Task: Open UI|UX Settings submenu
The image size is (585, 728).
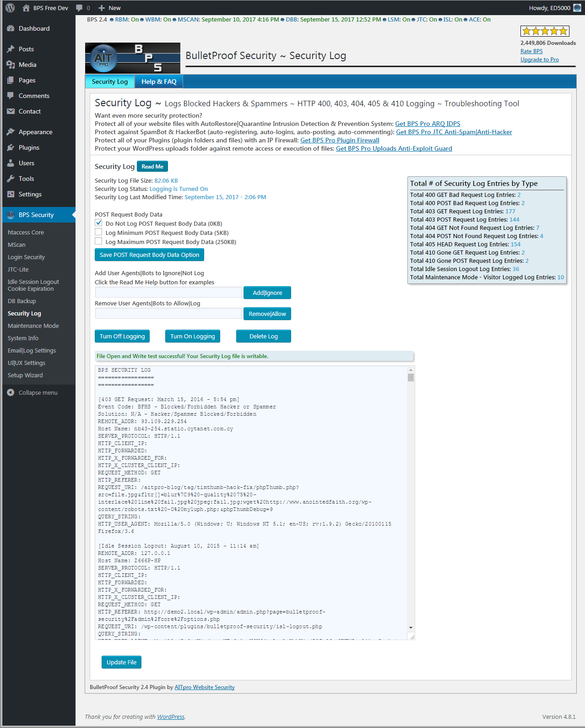Action: pyautogui.click(x=27, y=363)
